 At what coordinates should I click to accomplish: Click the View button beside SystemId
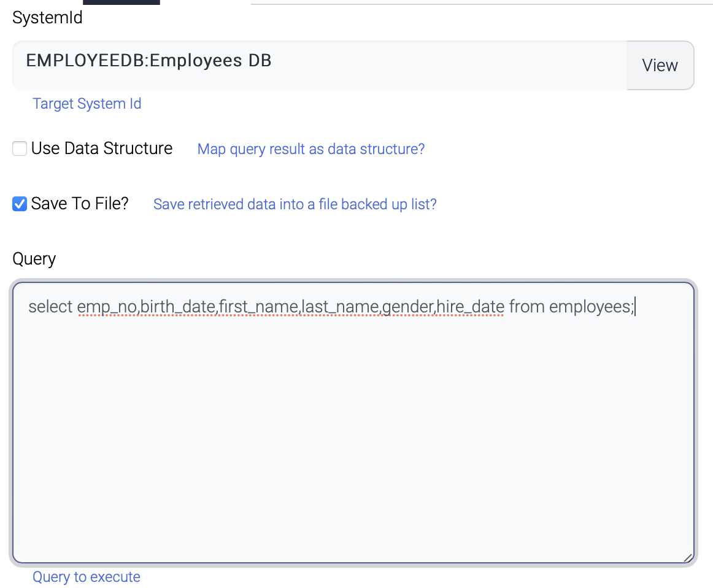[x=660, y=66]
